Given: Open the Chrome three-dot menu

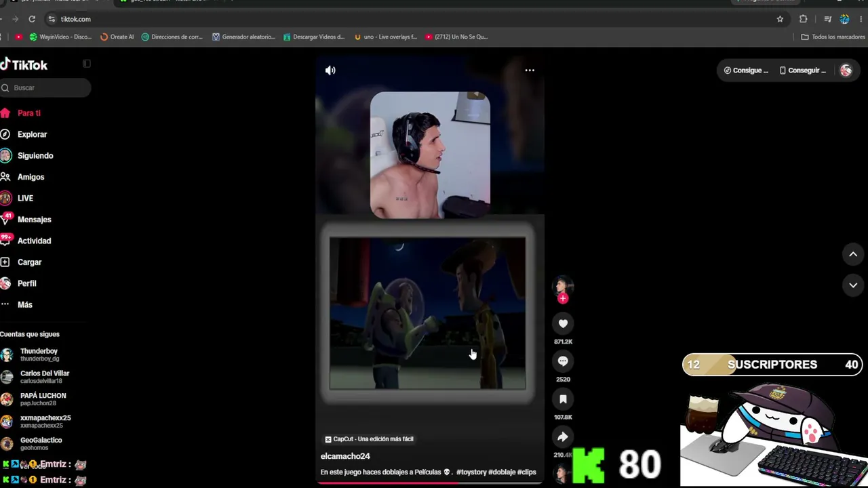Looking at the screenshot, I should click(x=860, y=19).
